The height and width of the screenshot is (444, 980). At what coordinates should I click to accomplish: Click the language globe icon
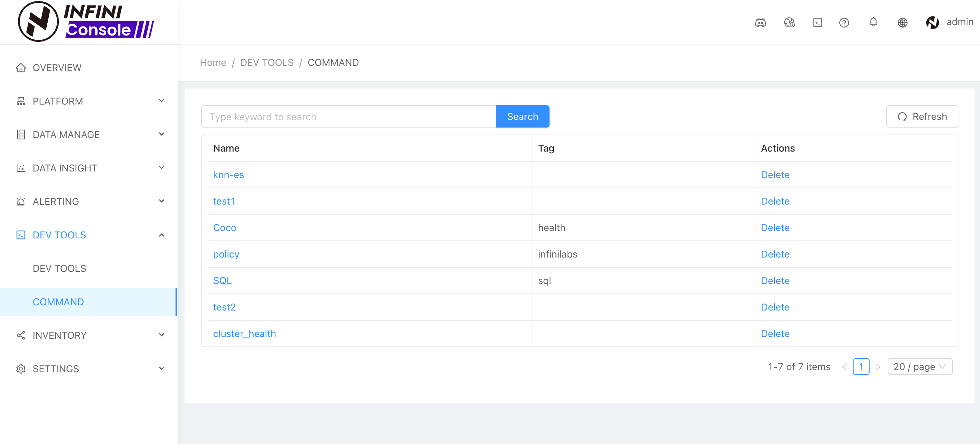tap(902, 22)
